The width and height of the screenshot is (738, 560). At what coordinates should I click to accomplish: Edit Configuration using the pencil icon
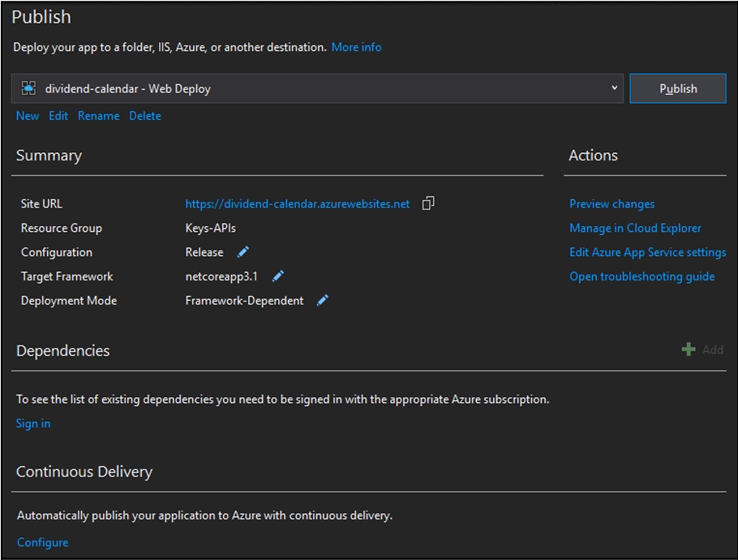(243, 252)
